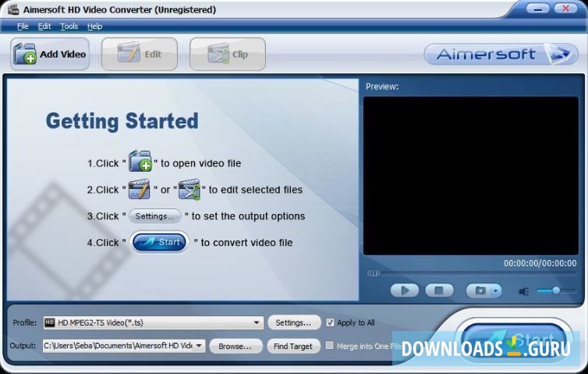
Task: Click the add-video folder icon in step 1
Action: [x=140, y=161]
